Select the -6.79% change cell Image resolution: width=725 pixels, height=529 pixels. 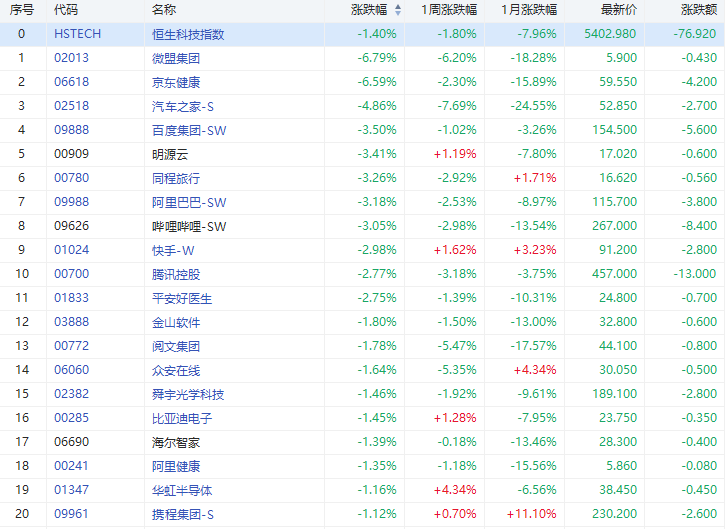coord(377,58)
